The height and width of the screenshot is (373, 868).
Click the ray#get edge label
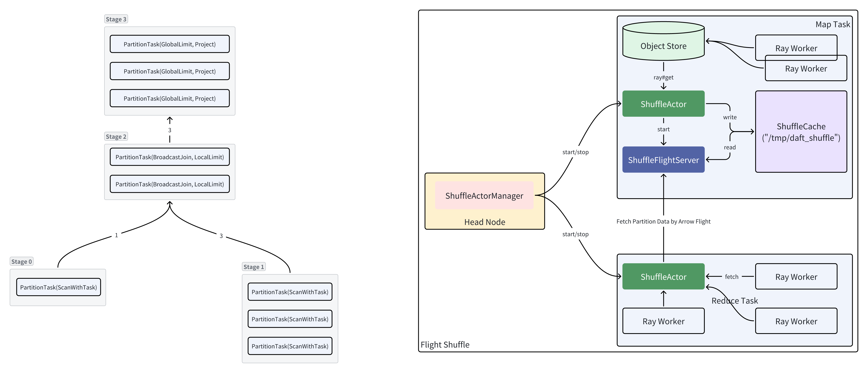pos(663,77)
